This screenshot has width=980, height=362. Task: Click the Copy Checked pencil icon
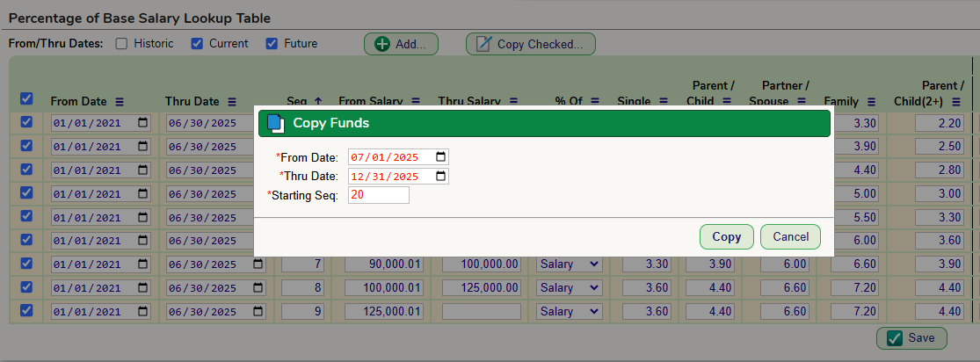(x=483, y=44)
